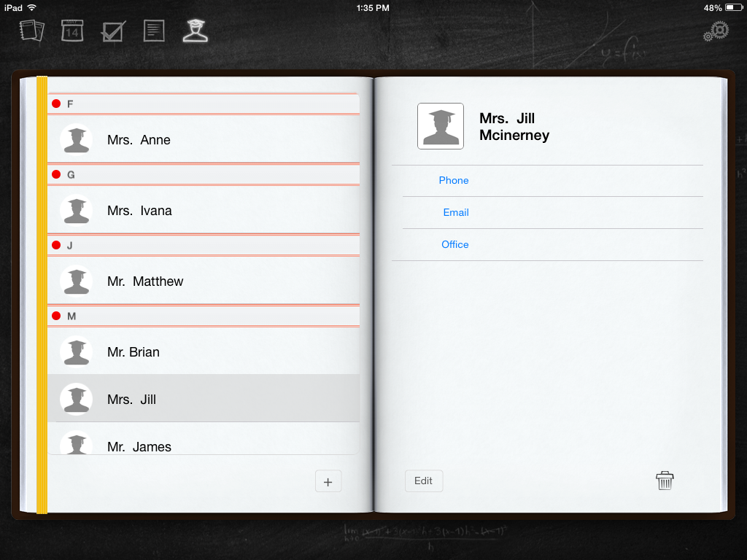This screenshot has height=560, width=747.
Task: Click the yellow bookmark ribbon on the notebook
Action: [42, 292]
